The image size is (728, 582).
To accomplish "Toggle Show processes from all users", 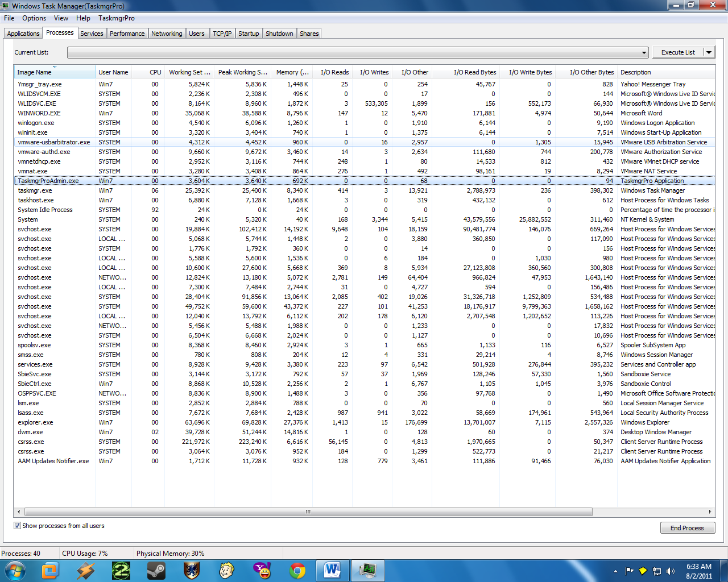I will [17, 526].
